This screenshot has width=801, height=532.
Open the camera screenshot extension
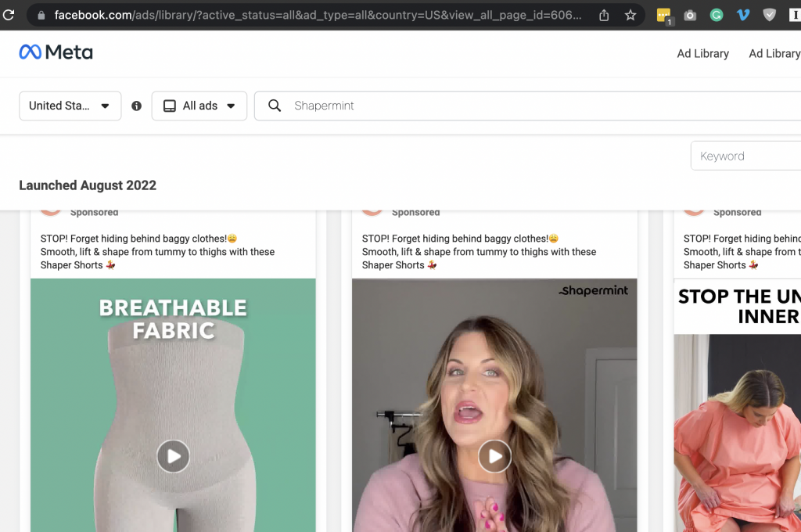pyautogui.click(x=690, y=16)
